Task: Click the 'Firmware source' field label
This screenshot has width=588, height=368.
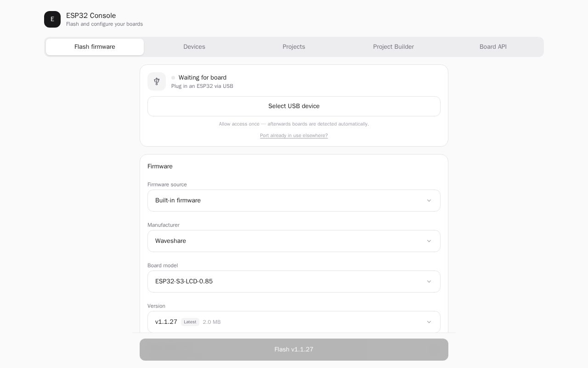Action: (x=167, y=184)
